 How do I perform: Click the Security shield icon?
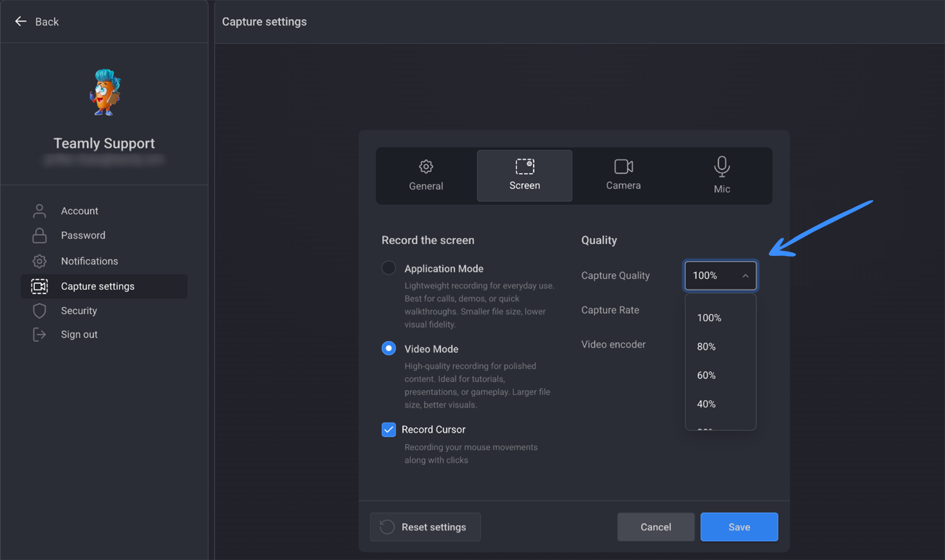pyautogui.click(x=40, y=311)
